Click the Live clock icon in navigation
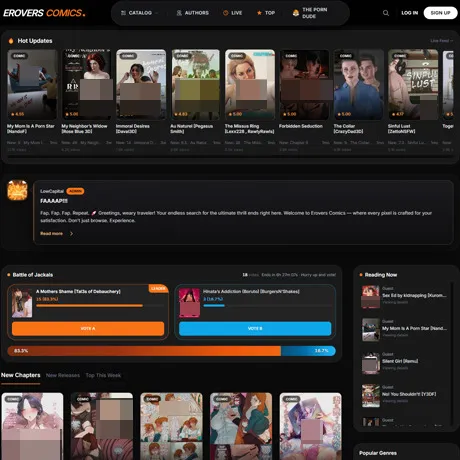This screenshot has height=460, width=460. coord(226,13)
